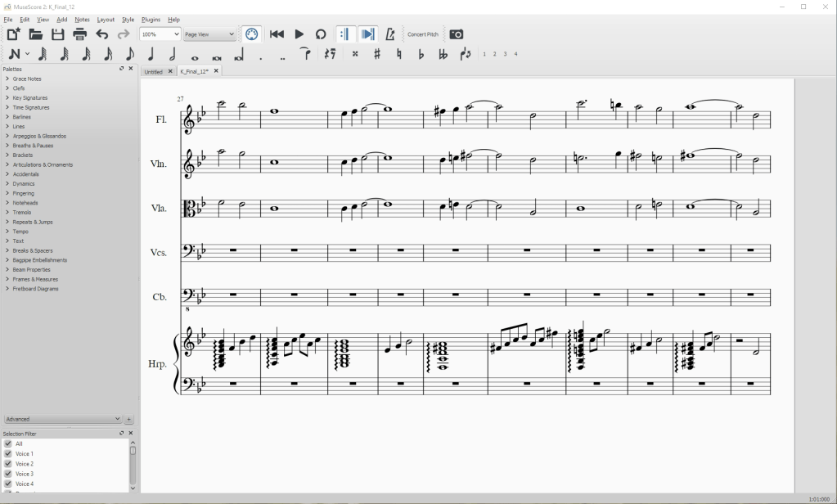Rewind playback to the start
The width and height of the screenshot is (837, 504).
coord(277,34)
